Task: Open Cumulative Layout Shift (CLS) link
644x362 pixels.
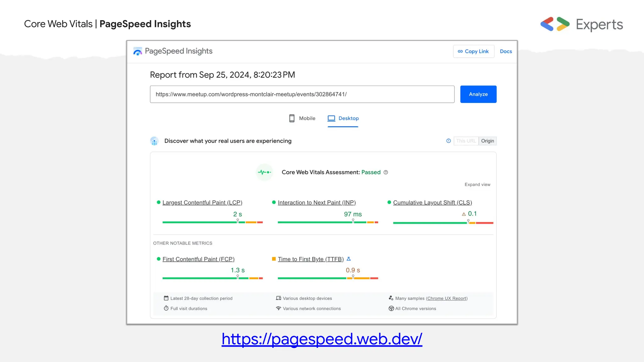Action: (432, 203)
